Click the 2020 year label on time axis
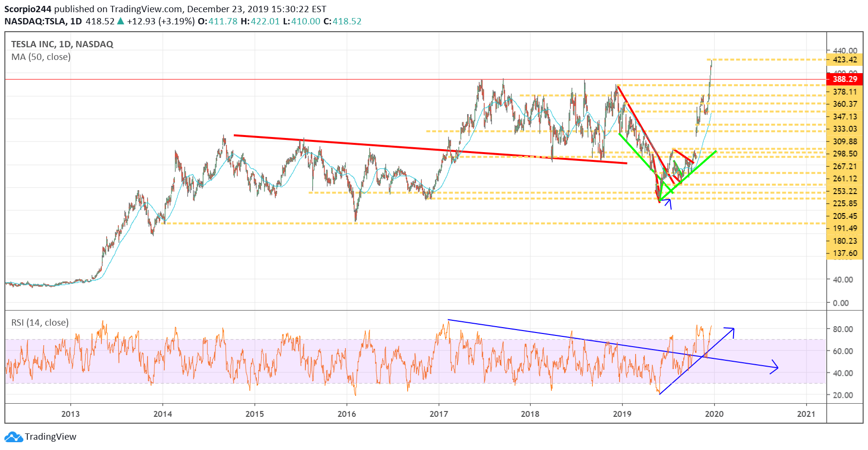 tap(715, 414)
